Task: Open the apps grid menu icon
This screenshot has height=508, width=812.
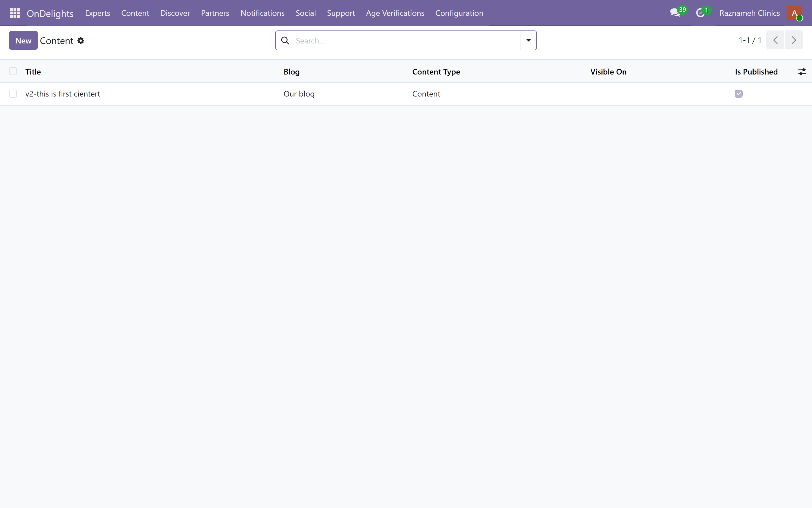Action: coord(15,13)
